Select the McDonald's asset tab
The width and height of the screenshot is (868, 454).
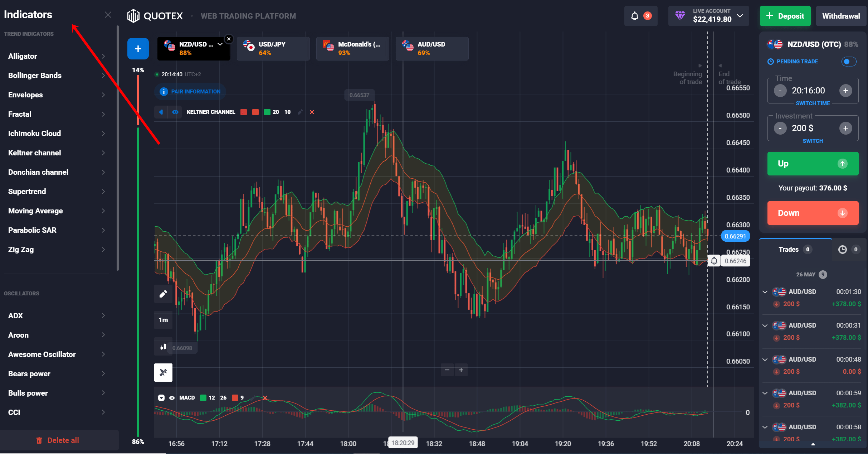pyautogui.click(x=352, y=48)
